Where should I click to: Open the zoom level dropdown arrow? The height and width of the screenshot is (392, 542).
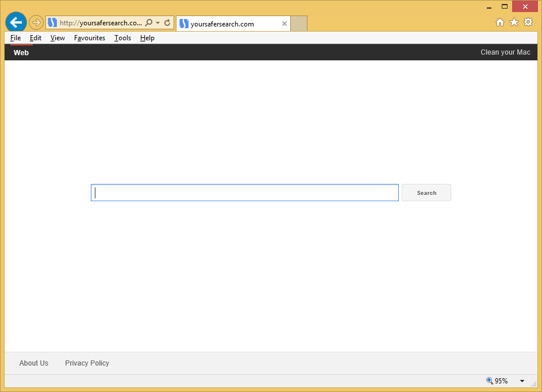(522, 381)
